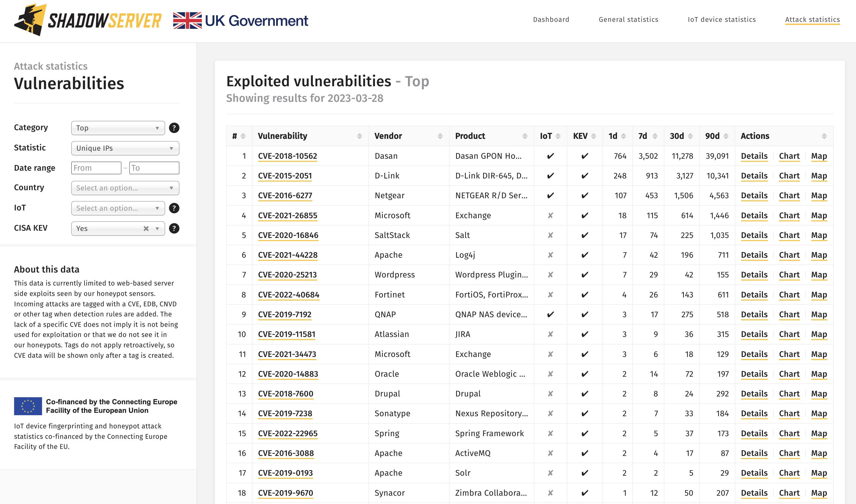Viewport: 856px width, 504px height.
Task: Open the IoT filter dropdown
Action: pyautogui.click(x=118, y=208)
